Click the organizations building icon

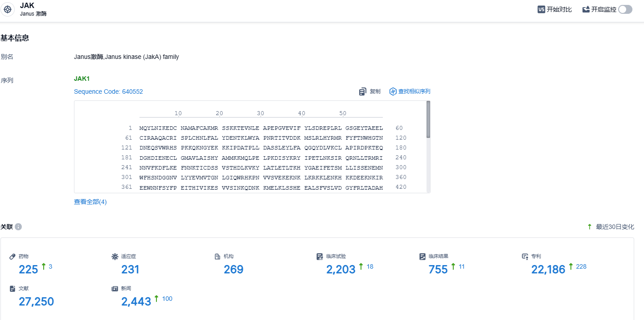[217, 257]
